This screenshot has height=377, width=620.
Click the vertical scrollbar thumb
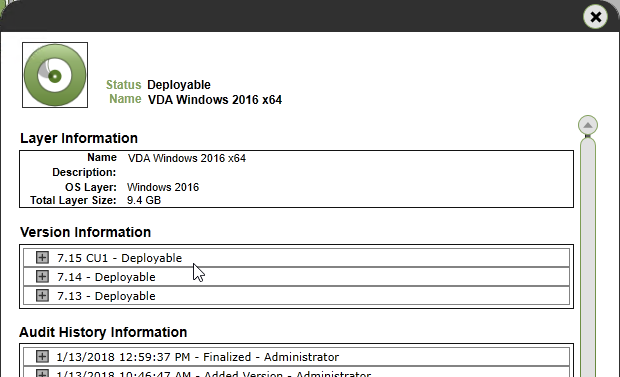click(x=588, y=257)
